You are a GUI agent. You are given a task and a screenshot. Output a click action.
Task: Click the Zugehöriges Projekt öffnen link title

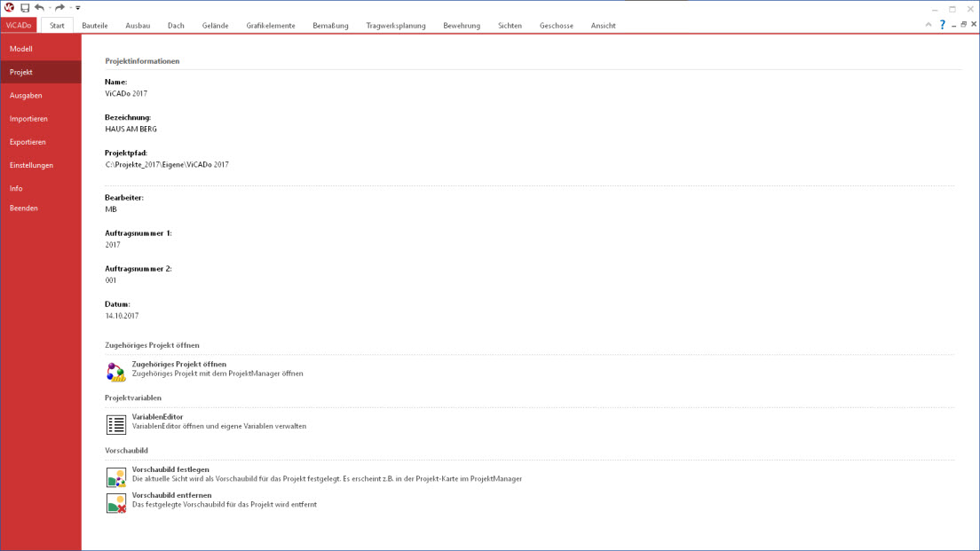point(178,364)
